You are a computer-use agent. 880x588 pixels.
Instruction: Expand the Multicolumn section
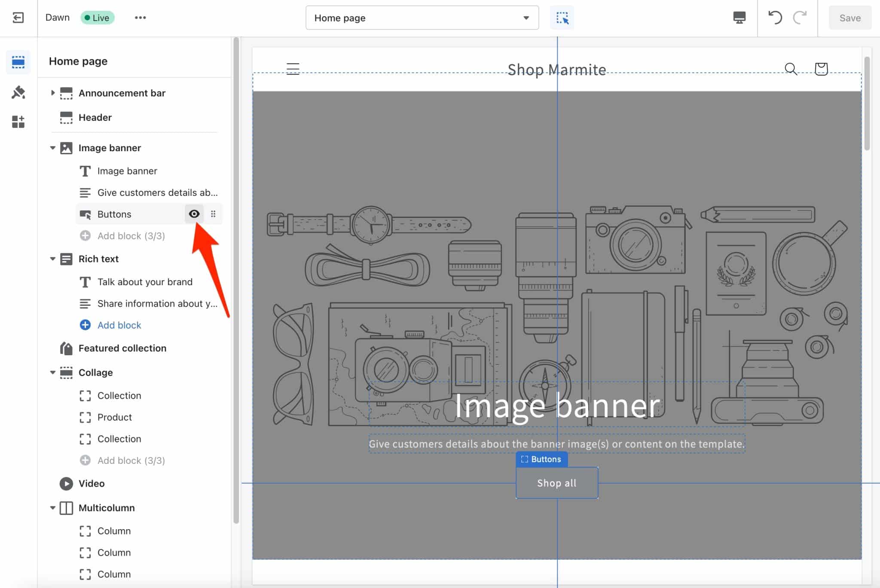coord(52,507)
